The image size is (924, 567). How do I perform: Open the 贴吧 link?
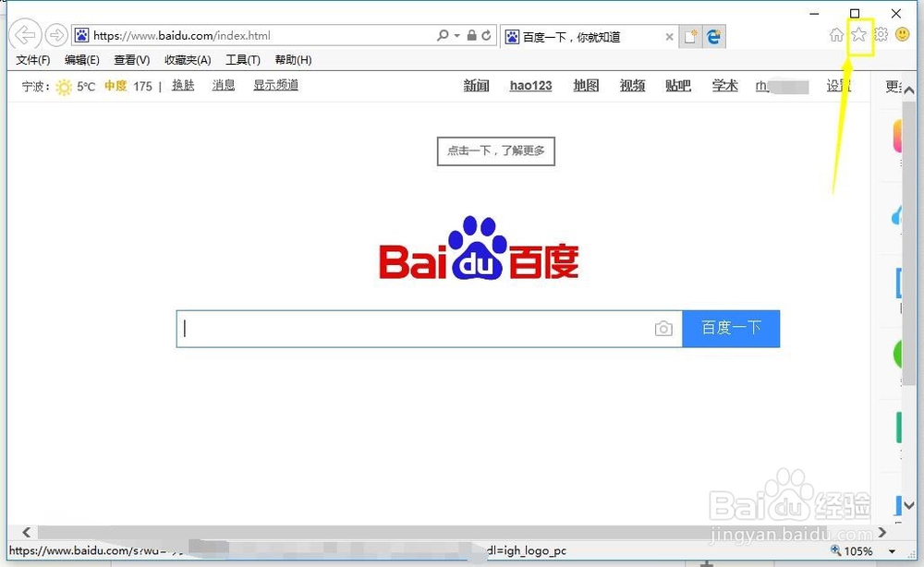point(678,86)
